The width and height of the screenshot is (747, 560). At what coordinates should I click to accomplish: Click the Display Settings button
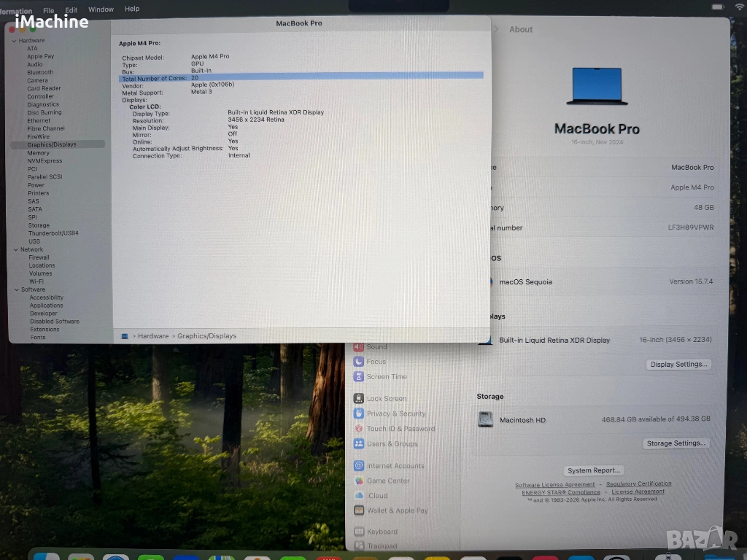point(678,365)
